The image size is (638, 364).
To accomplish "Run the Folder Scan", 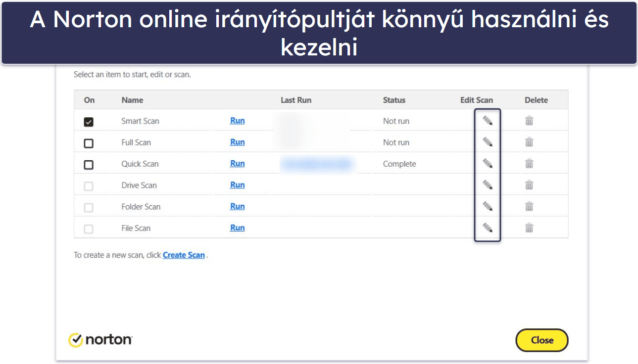I will pos(238,206).
